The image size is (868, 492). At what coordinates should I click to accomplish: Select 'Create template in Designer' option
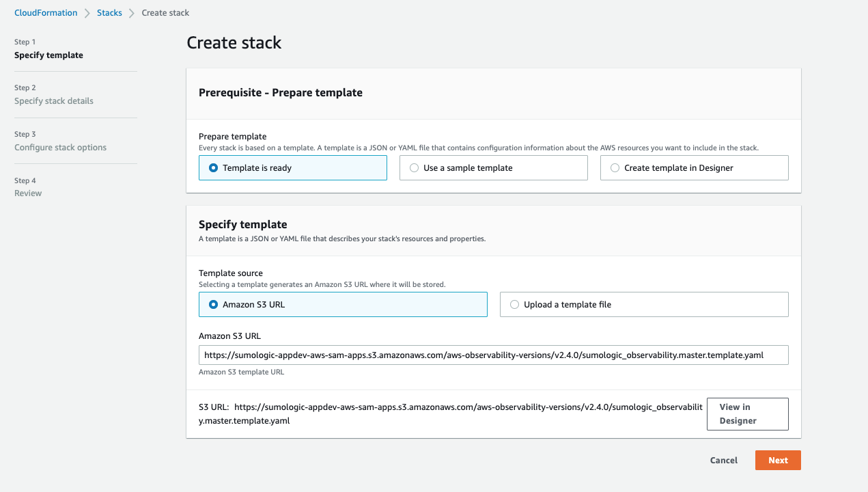615,167
